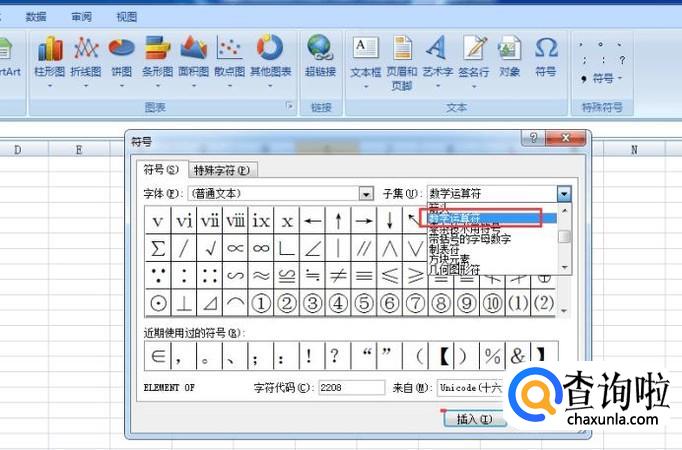Choose recent symbol 【 bracket
The width and height of the screenshot is (682, 450).
coord(441,356)
